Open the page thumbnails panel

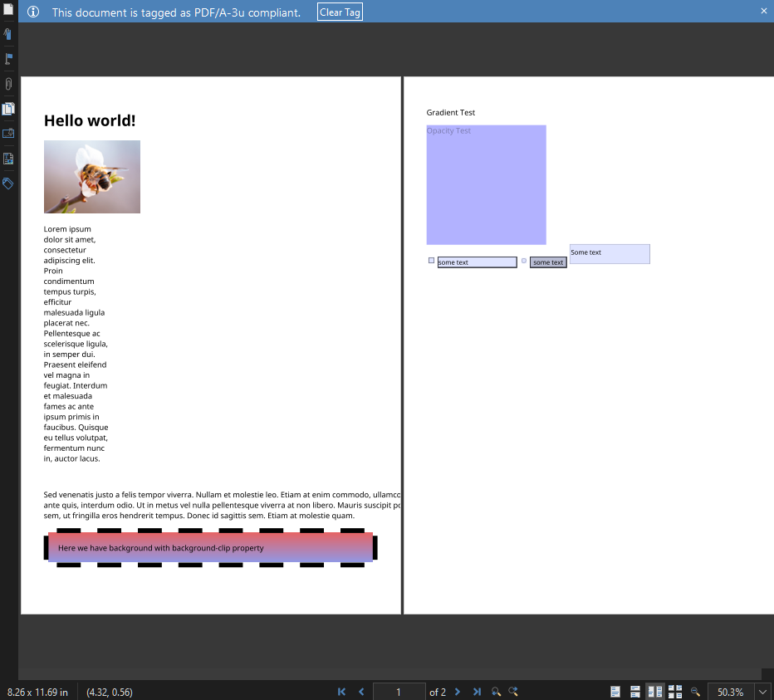[x=8, y=109]
